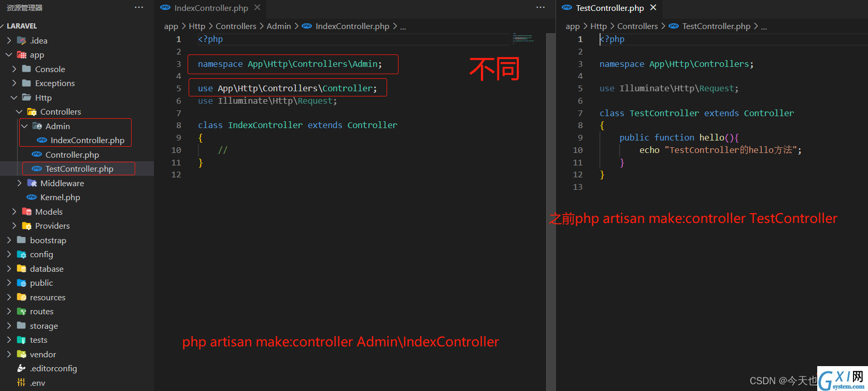Click the Models folder icon
The height and width of the screenshot is (391, 868).
tap(26, 212)
